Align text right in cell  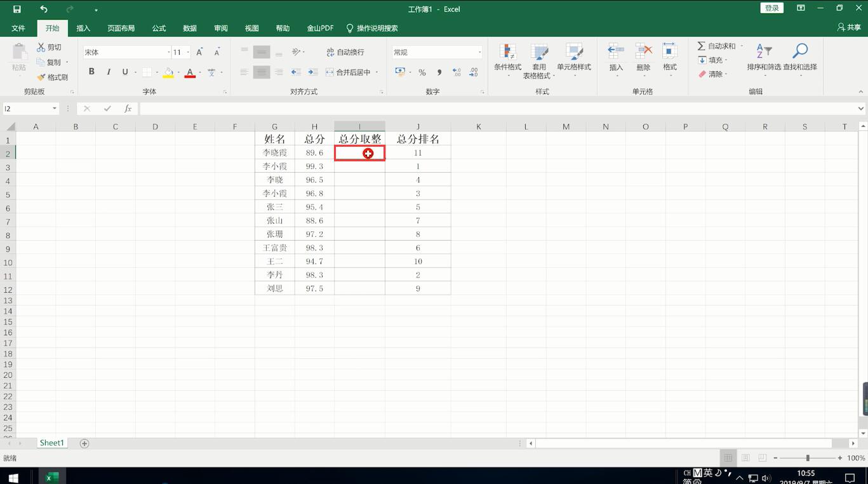coord(279,72)
